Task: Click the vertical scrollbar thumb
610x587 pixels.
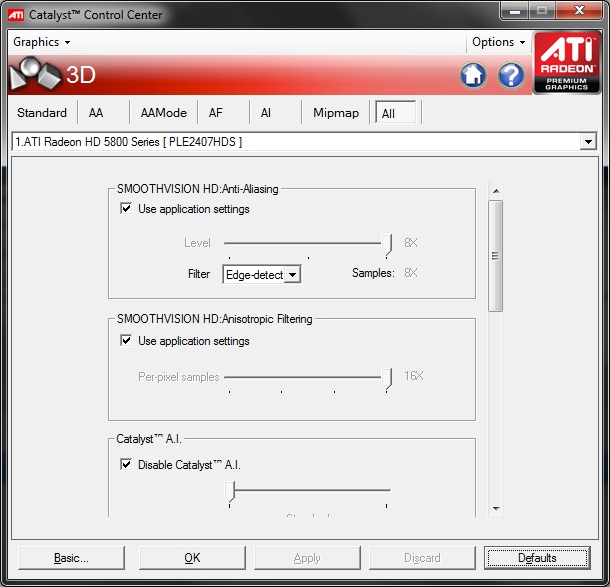Action: 496,256
